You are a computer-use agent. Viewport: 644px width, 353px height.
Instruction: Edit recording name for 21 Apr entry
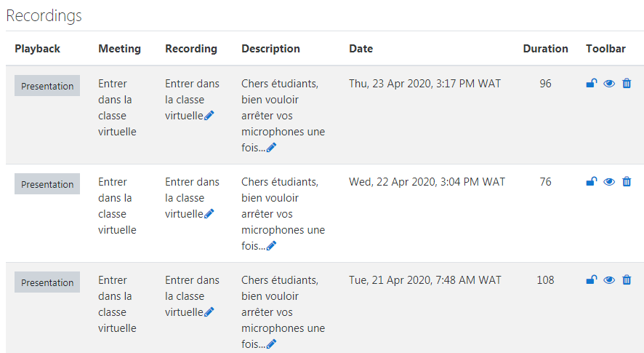[x=209, y=312]
